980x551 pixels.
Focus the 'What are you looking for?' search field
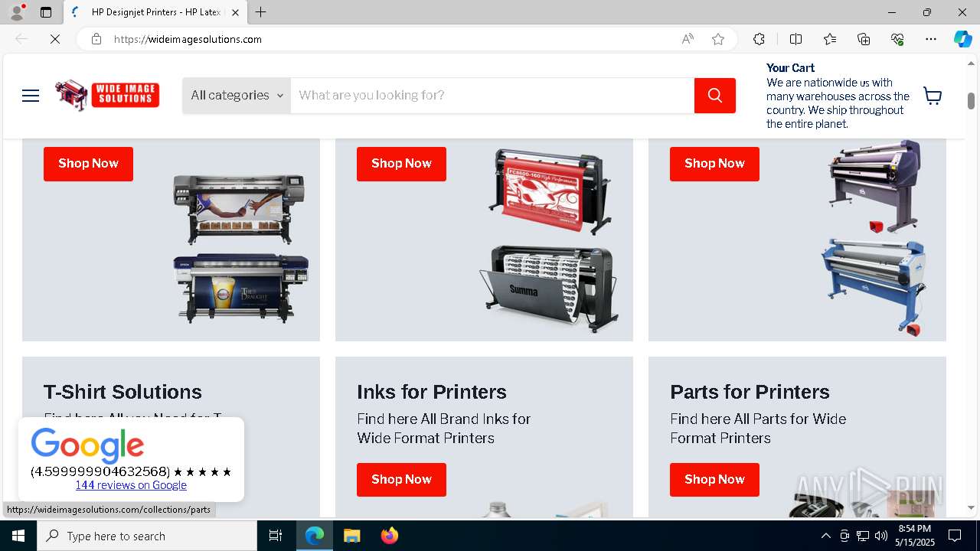pyautogui.click(x=492, y=96)
